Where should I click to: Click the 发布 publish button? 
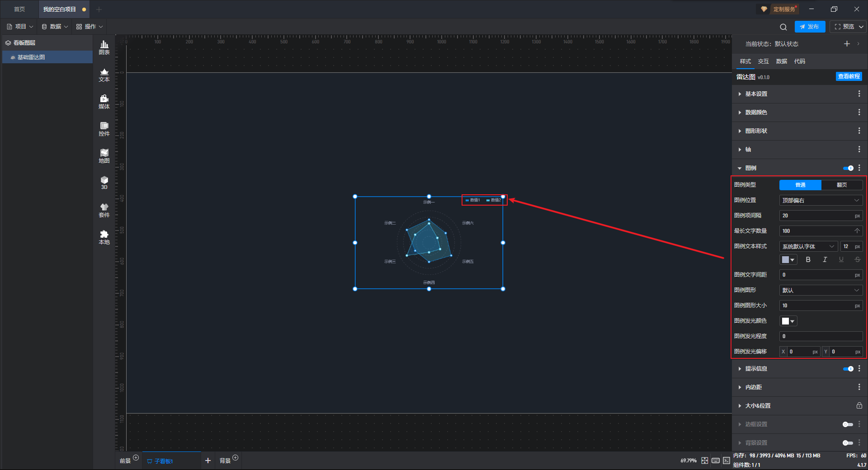point(810,27)
